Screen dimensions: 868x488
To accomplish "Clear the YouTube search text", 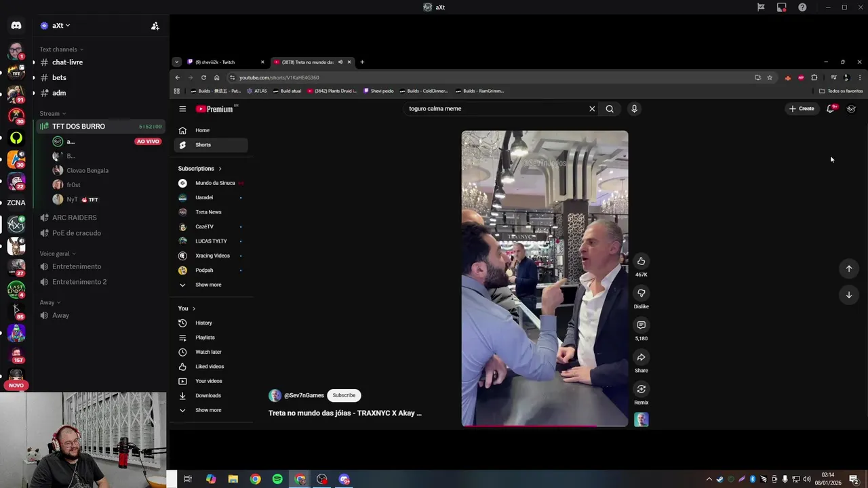I will (x=592, y=108).
